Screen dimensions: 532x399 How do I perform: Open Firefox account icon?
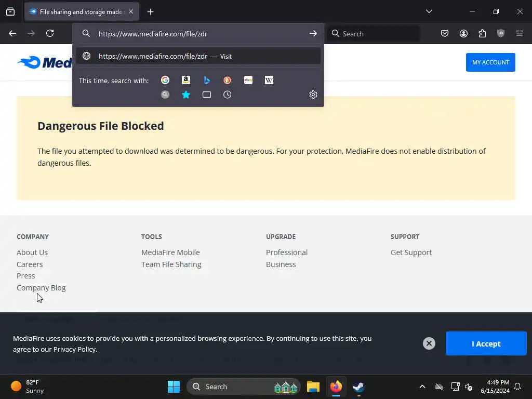click(x=463, y=33)
